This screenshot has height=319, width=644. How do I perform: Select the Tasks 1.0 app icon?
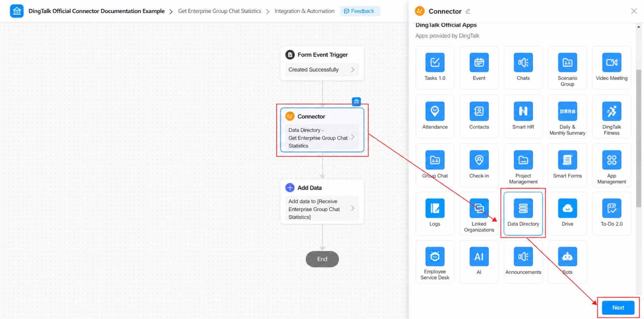435,68
